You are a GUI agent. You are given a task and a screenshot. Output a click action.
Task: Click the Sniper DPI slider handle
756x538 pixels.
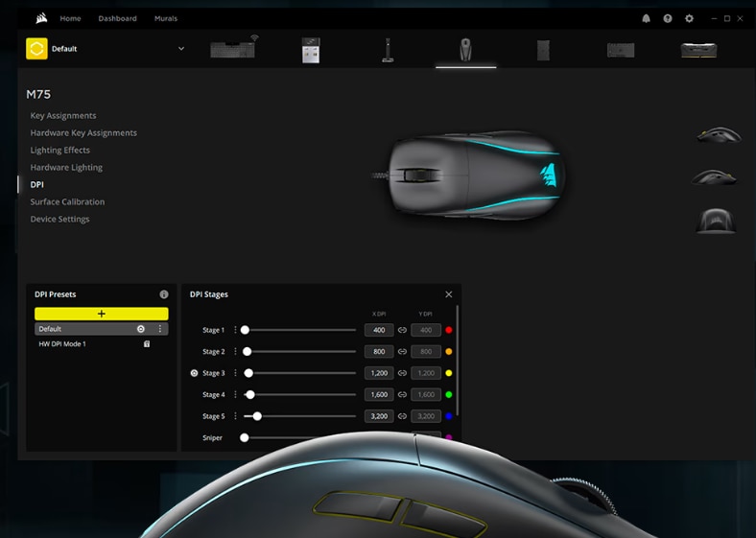click(245, 437)
